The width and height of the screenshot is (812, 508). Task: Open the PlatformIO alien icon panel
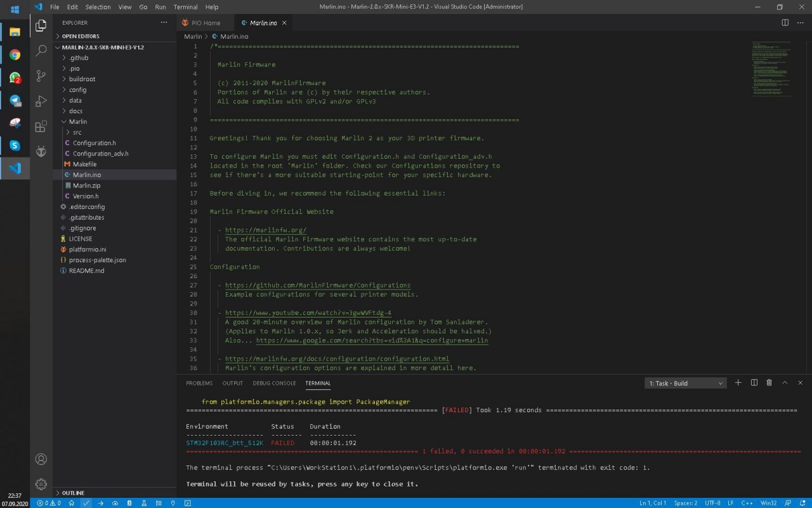(x=41, y=151)
